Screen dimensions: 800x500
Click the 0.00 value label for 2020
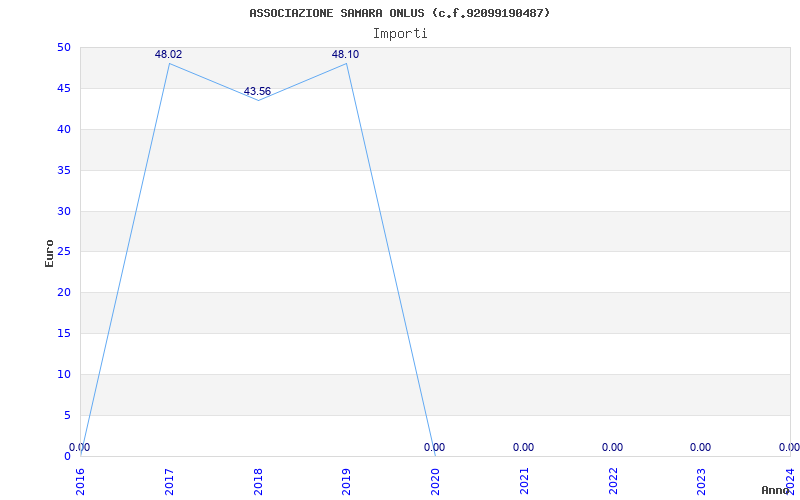click(x=435, y=447)
